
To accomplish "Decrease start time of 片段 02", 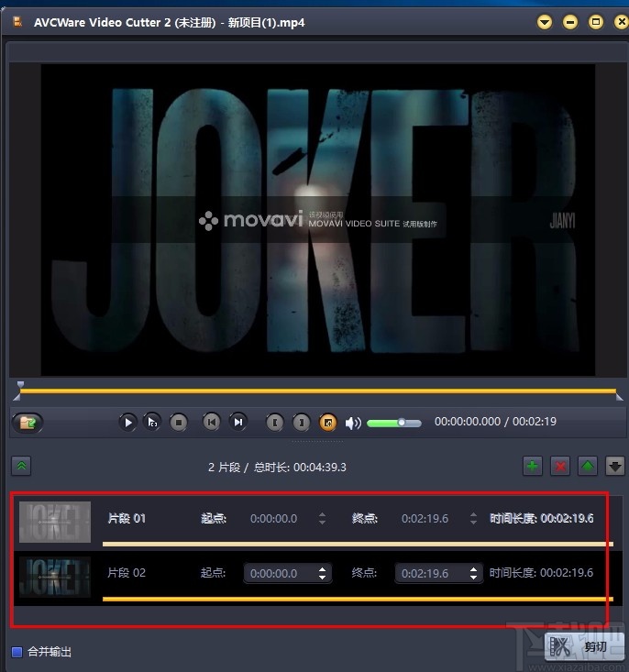I will point(323,578).
